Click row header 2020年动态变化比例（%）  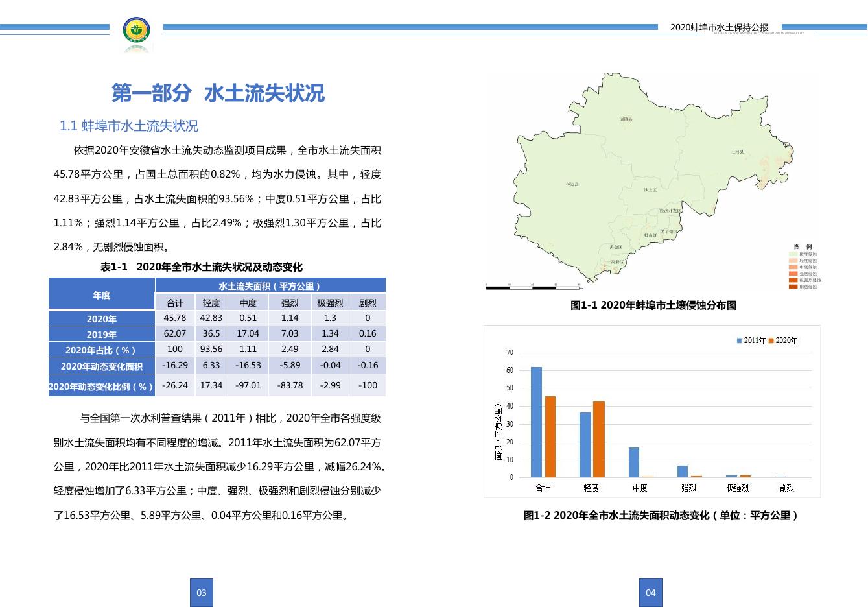102,387
